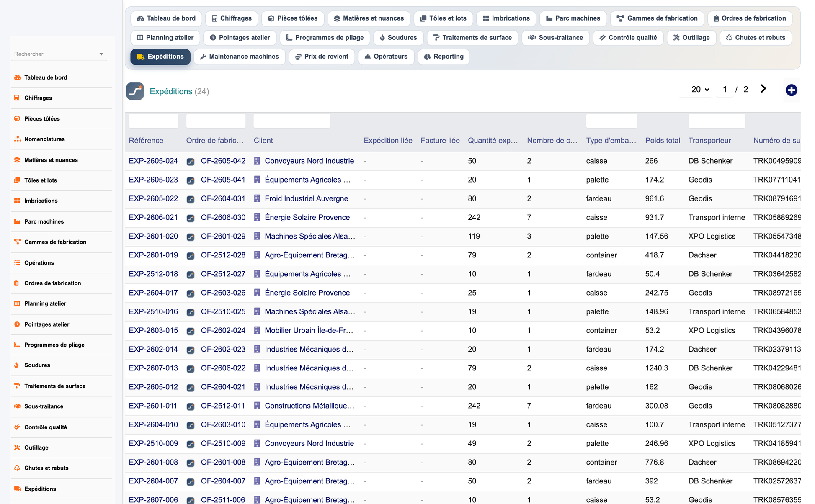This screenshot has height=504, width=815.
Task: Open Contrôle qualité top tab
Action: 628,38
